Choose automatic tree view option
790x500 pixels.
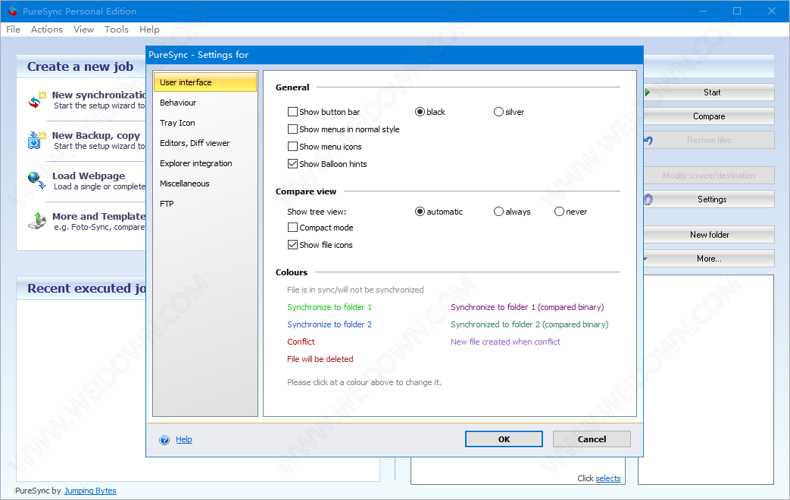(420, 211)
